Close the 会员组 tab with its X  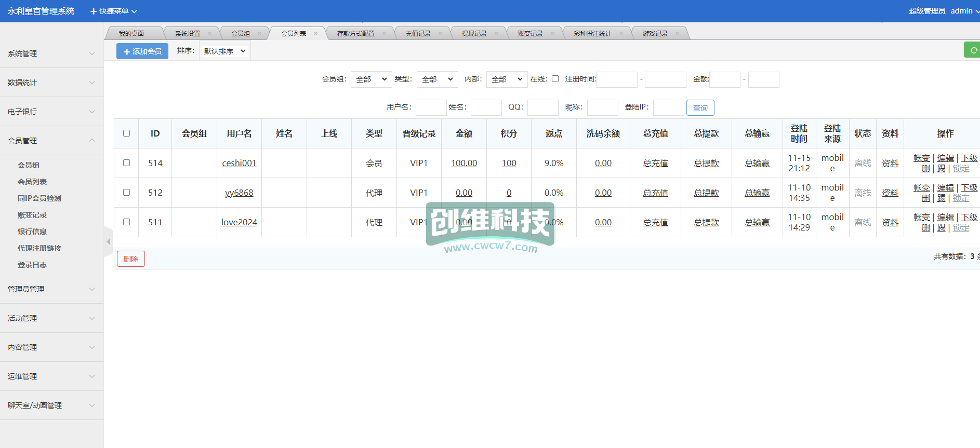pyautogui.click(x=260, y=33)
